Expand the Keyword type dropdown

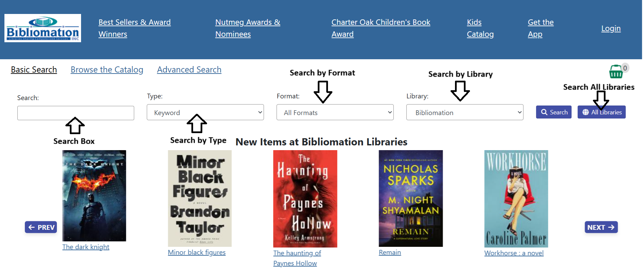(x=205, y=112)
